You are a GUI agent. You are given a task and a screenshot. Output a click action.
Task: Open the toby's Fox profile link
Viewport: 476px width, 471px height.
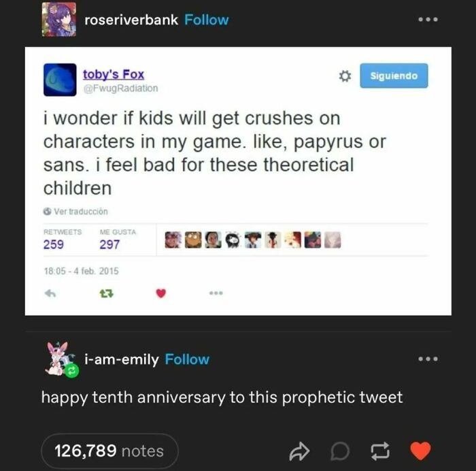(114, 75)
